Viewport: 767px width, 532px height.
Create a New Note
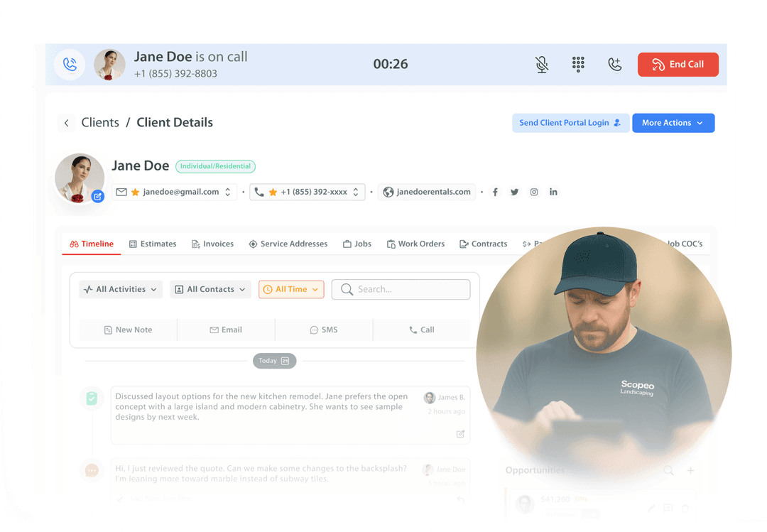[x=128, y=330]
